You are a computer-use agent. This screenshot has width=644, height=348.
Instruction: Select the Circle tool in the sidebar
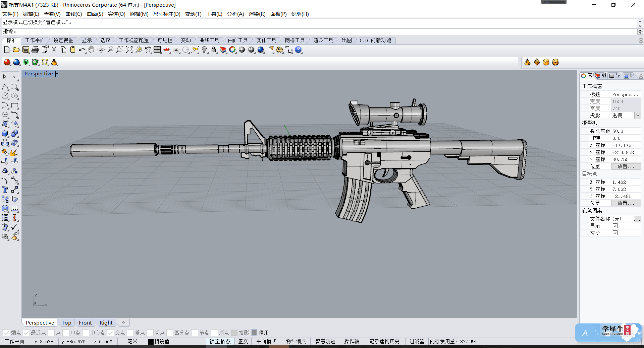5,96
